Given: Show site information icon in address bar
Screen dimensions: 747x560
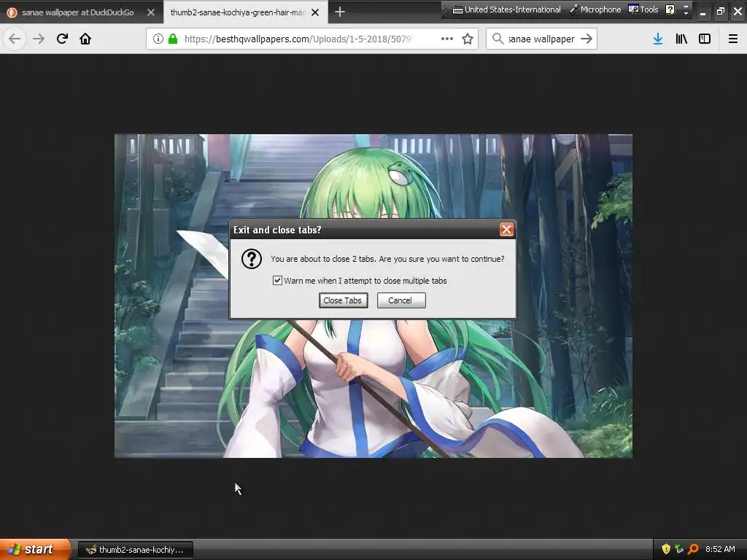Looking at the screenshot, I should pyautogui.click(x=158, y=39).
